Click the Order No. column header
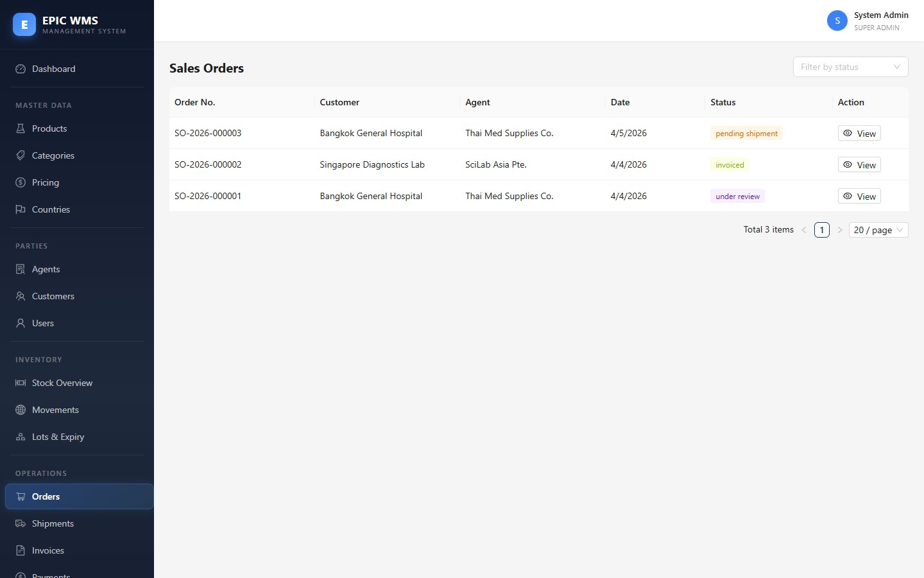This screenshot has width=924, height=578. tap(242, 102)
